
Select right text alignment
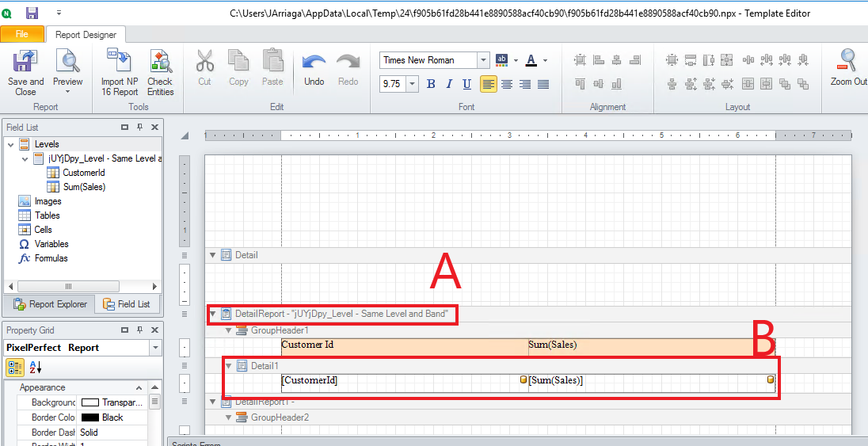point(525,84)
